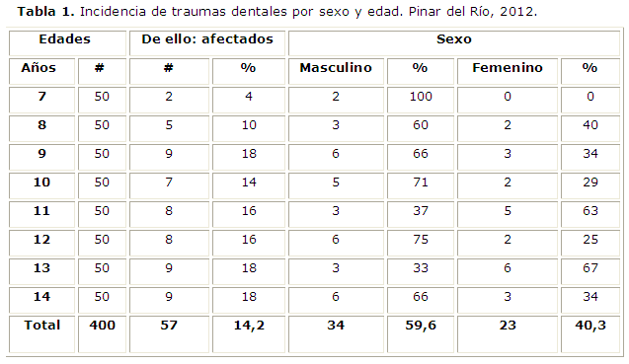
Task: Select the age 12 row label
Action: coord(41,243)
